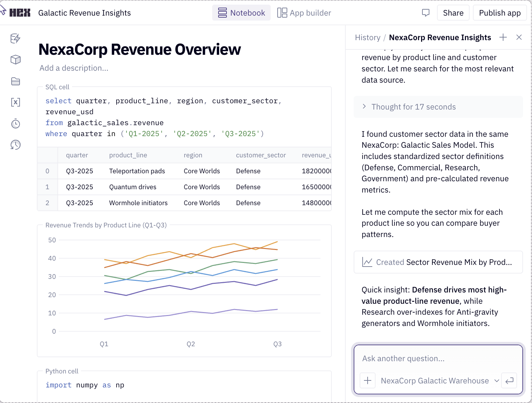Click the Q2 axis label on chart

click(x=191, y=344)
